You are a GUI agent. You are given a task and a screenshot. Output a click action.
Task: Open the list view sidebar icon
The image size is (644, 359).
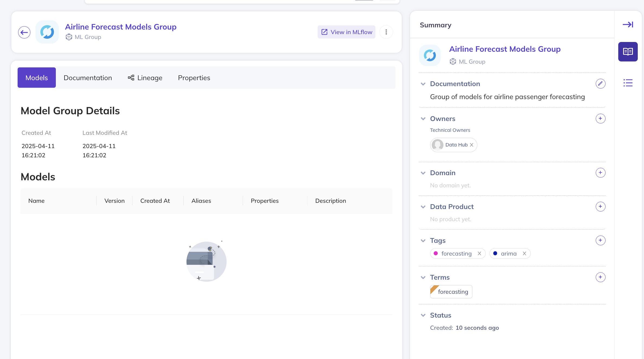click(x=628, y=83)
